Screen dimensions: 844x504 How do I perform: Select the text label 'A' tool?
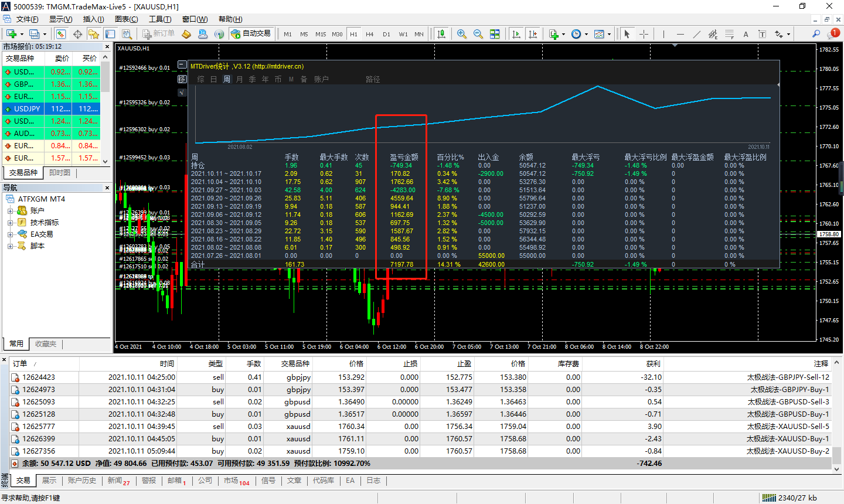[x=746, y=34]
